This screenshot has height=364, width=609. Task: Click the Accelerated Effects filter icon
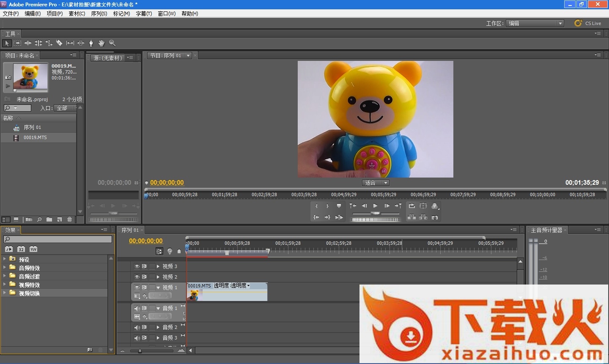[x=9, y=249]
